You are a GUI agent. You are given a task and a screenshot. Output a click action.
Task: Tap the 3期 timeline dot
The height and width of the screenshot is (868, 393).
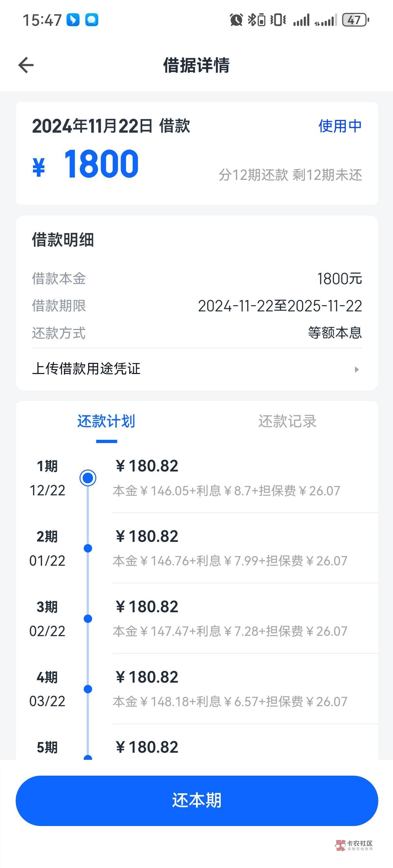(88, 619)
